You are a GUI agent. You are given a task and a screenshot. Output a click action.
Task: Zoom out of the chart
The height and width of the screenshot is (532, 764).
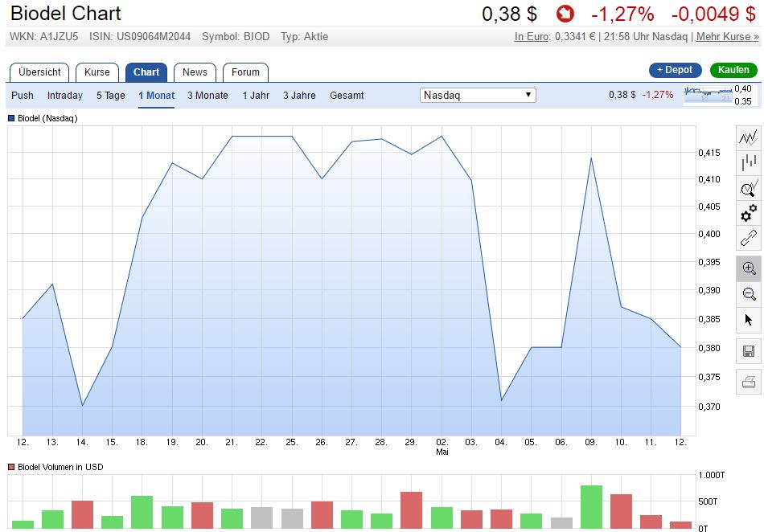749,294
